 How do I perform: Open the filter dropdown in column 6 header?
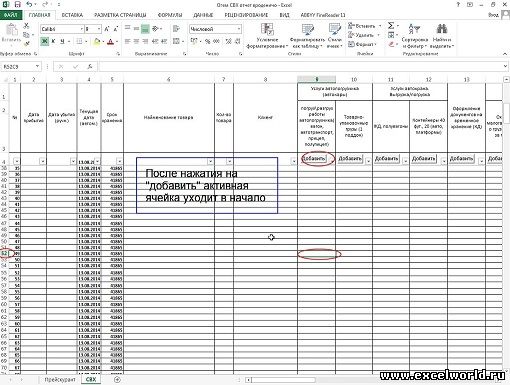pos(210,161)
